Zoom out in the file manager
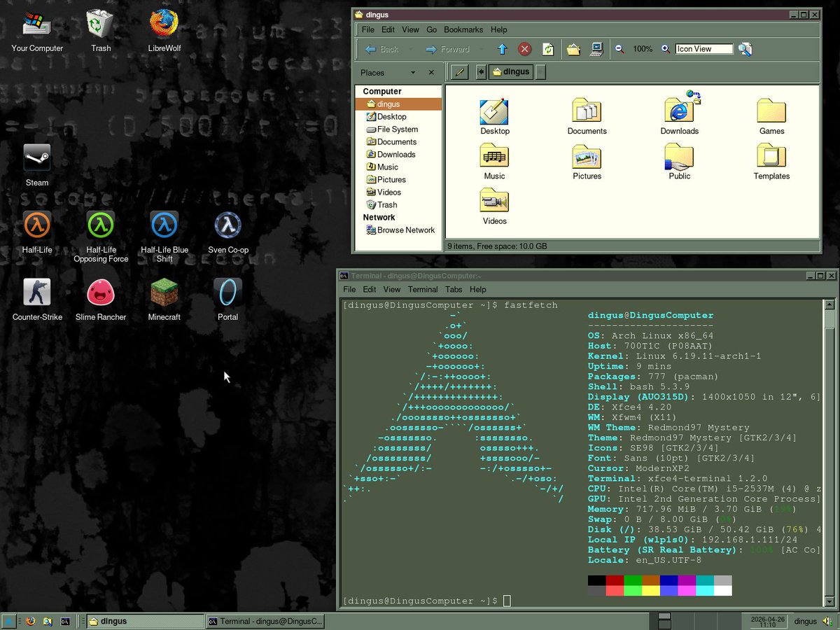Image resolution: width=840 pixels, height=630 pixels. (x=619, y=49)
